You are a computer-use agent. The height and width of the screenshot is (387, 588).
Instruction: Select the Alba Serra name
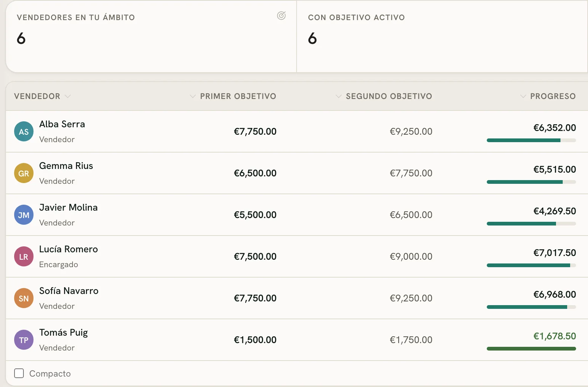click(x=62, y=124)
